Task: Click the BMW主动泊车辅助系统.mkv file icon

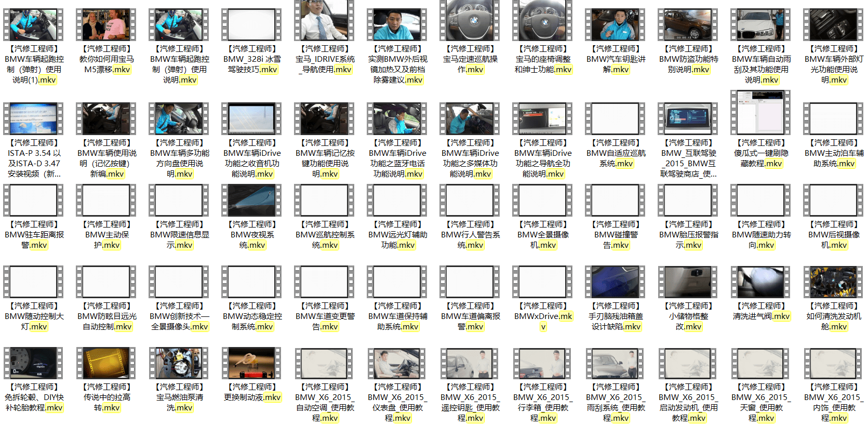Action: click(x=833, y=118)
